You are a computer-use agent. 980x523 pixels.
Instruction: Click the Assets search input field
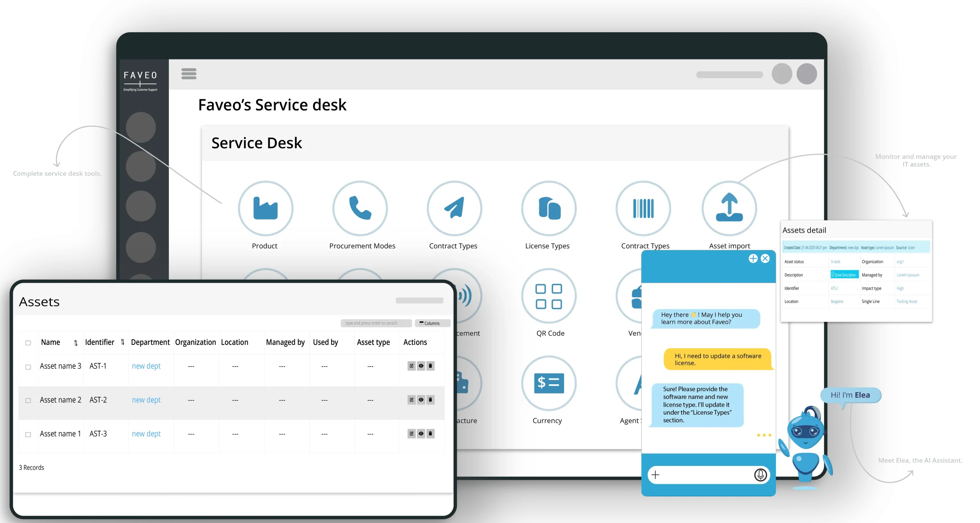[x=376, y=323]
